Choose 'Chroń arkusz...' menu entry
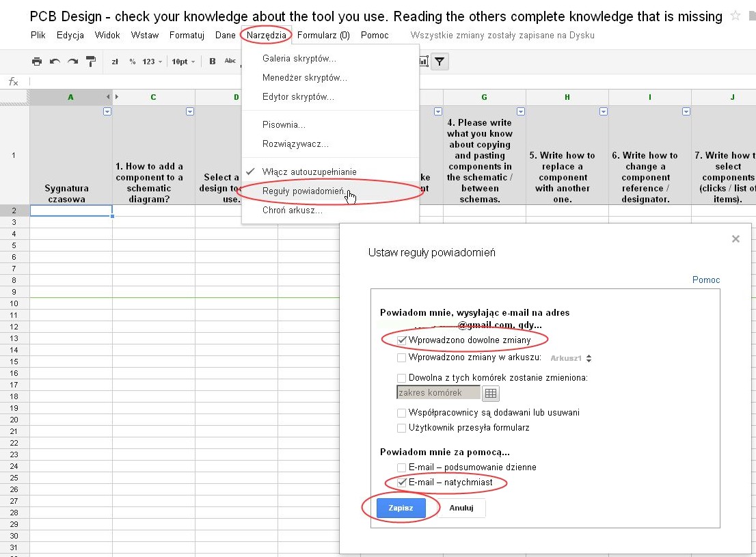 [x=330, y=210]
